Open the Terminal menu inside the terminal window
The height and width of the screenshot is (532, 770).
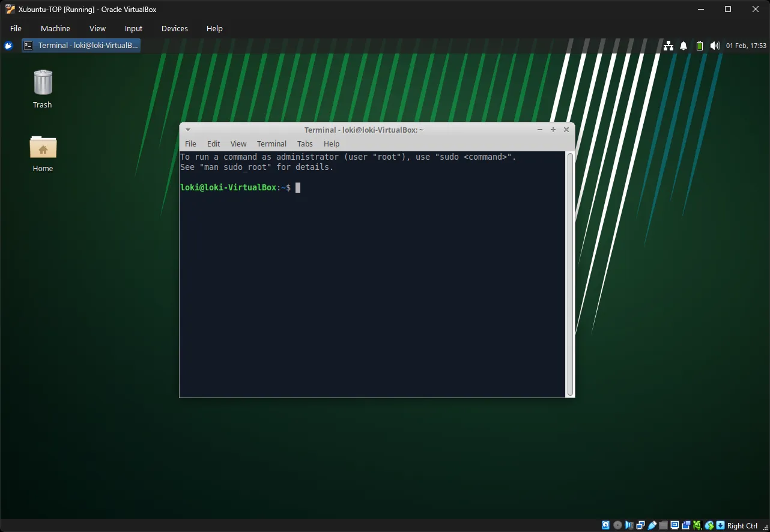[x=271, y=144]
